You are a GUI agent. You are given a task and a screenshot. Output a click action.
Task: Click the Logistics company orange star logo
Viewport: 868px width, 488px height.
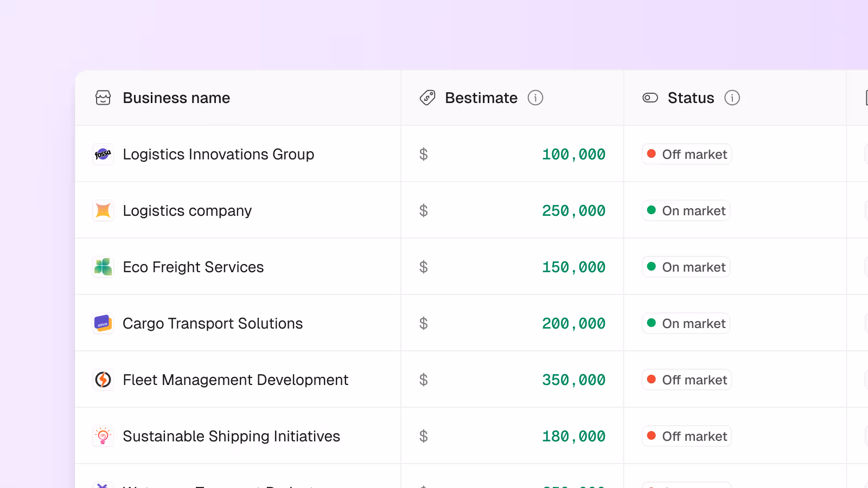coord(103,210)
